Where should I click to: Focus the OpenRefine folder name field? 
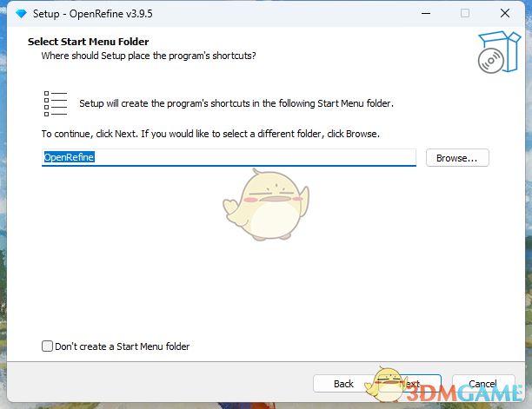click(229, 157)
